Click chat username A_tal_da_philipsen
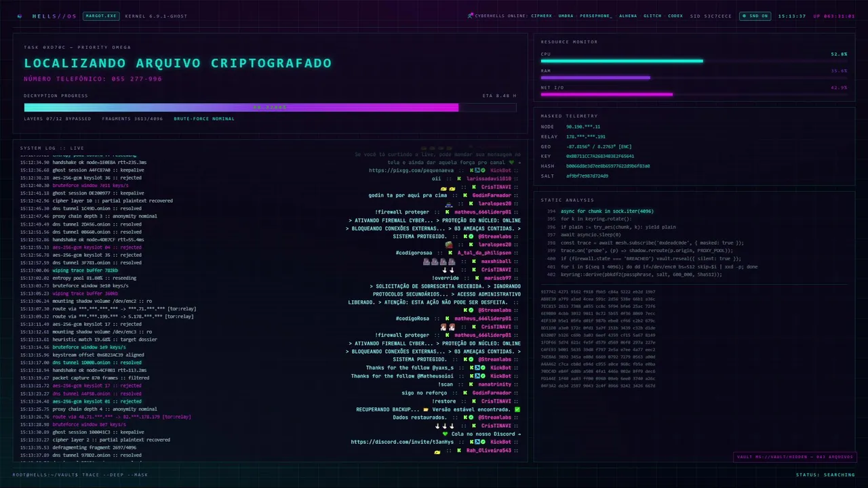 (x=484, y=253)
